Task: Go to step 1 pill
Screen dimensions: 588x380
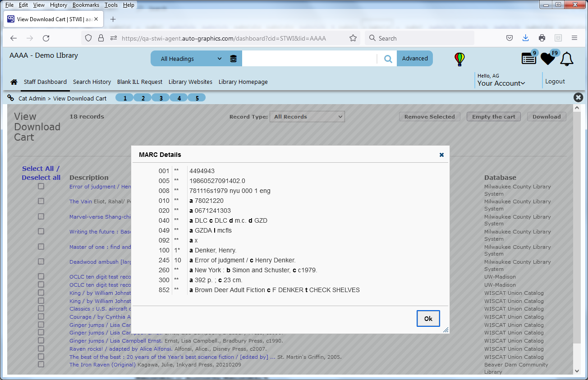Action: 125,98
